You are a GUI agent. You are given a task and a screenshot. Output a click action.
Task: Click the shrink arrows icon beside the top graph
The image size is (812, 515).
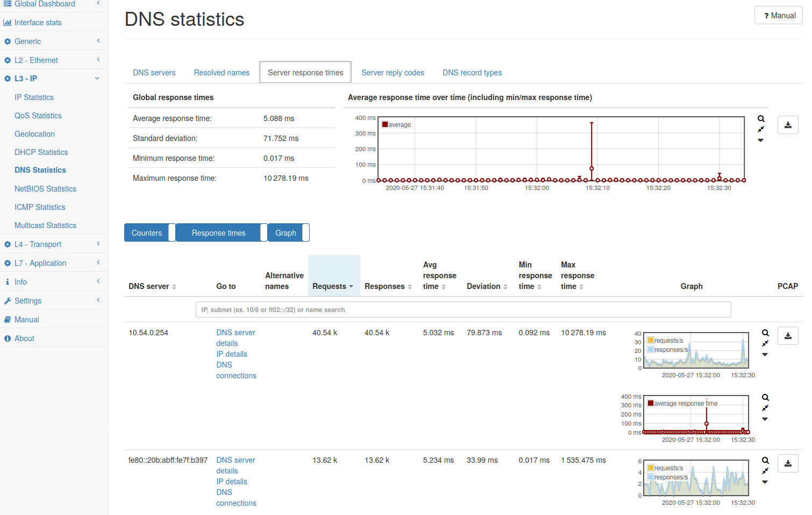coord(761,129)
